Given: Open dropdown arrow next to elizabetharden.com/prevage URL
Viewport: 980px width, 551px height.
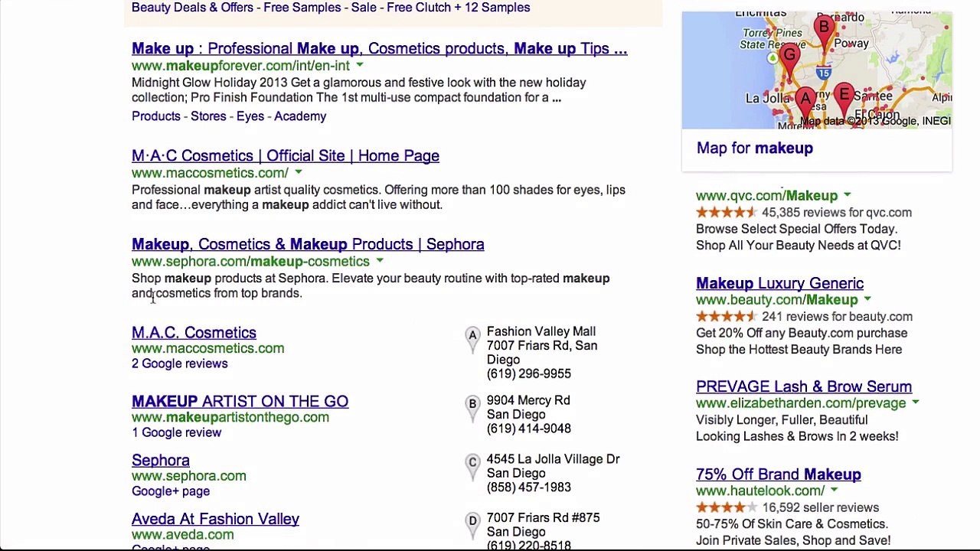Looking at the screenshot, I should (x=915, y=403).
